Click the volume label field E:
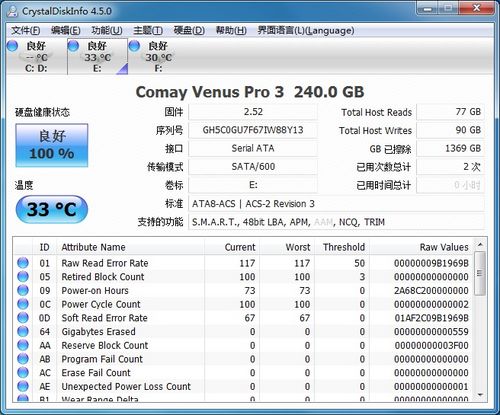500x415 pixels. (253, 185)
